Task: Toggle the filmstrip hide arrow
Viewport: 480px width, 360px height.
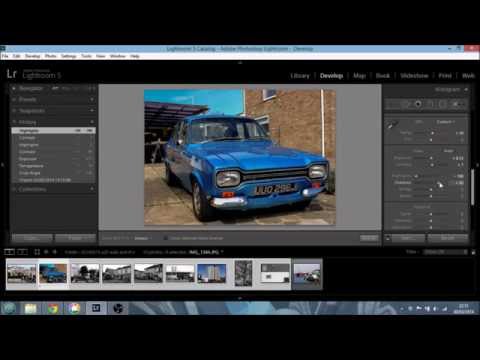Action: [240, 298]
